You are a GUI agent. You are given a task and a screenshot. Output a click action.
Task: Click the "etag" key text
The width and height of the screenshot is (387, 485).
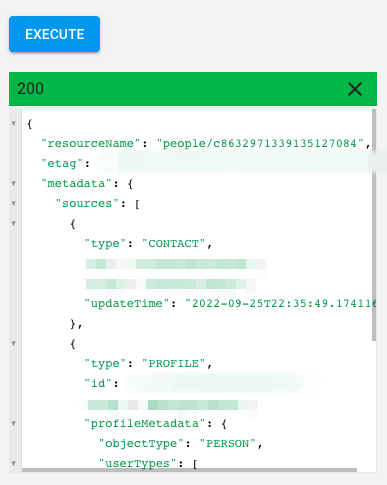click(62, 164)
